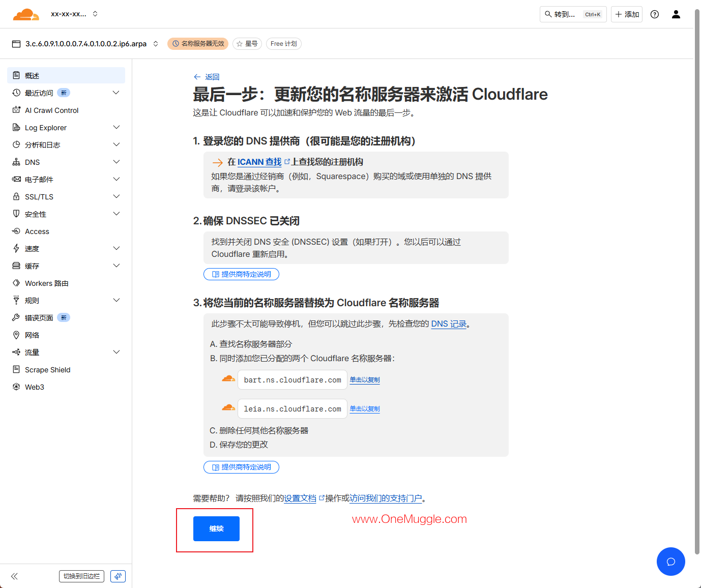Click the 返回 back link

coord(207,77)
